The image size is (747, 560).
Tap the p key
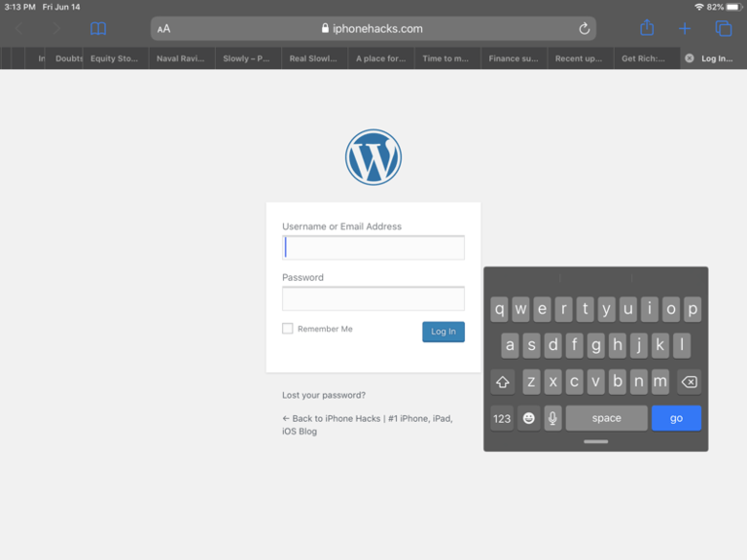click(693, 309)
